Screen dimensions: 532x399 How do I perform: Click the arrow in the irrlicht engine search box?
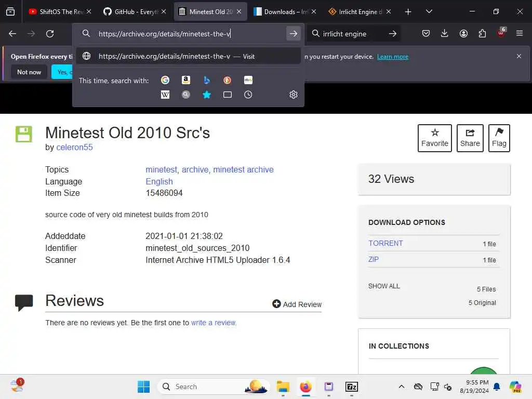pos(393,34)
